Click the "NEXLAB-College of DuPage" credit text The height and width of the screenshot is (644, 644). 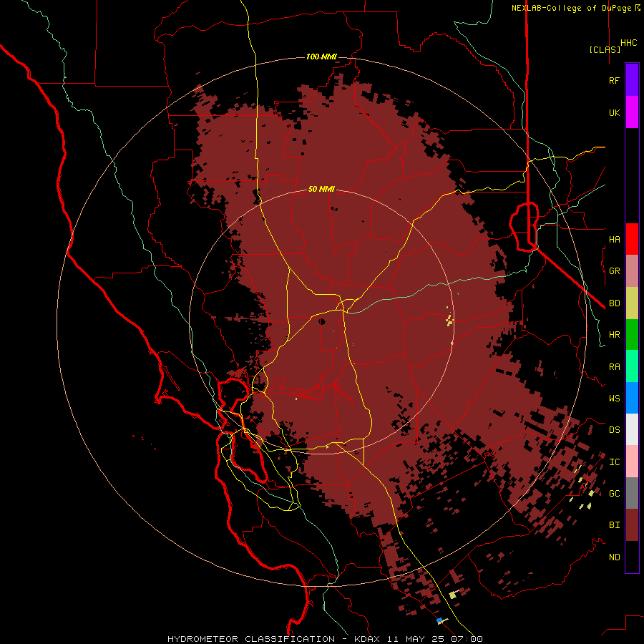point(572,8)
